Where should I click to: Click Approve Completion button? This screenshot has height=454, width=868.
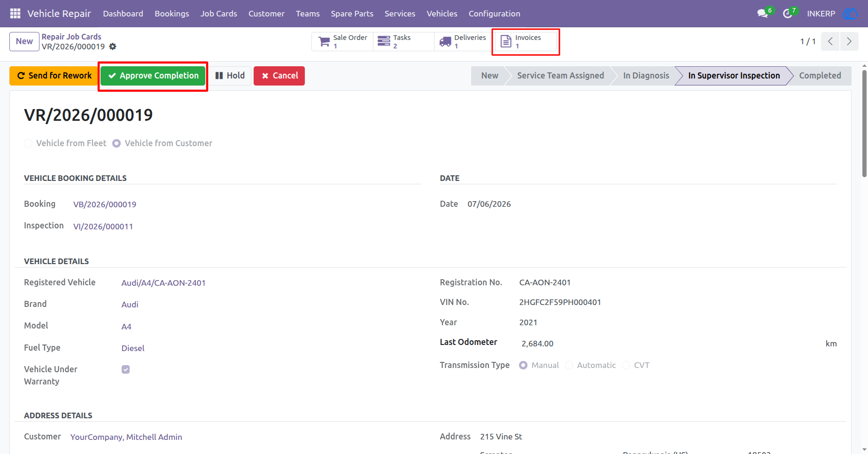(153, 76)
